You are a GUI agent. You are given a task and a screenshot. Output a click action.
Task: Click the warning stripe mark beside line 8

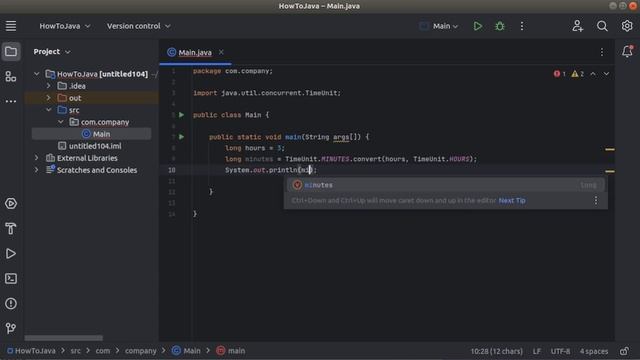610,149
